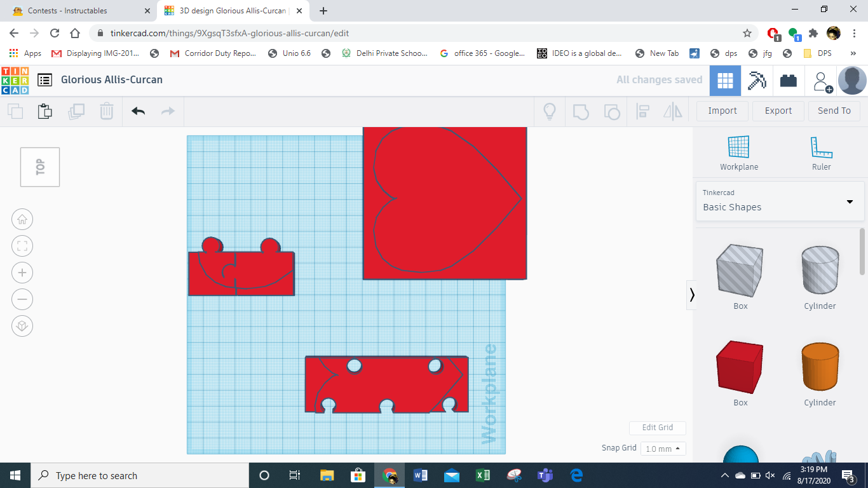Select the Align tool icon
Screen dimensions: 868x488
642,111
